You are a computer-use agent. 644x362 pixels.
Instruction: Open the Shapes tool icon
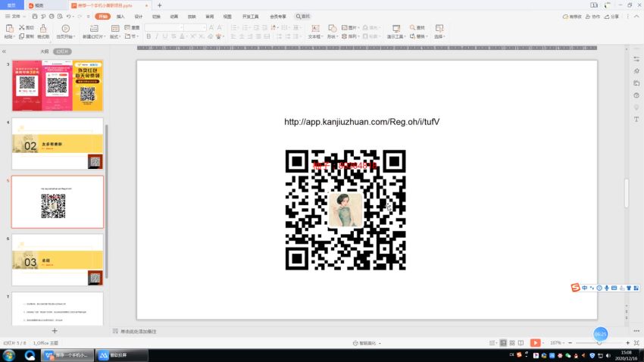point(332,28)
